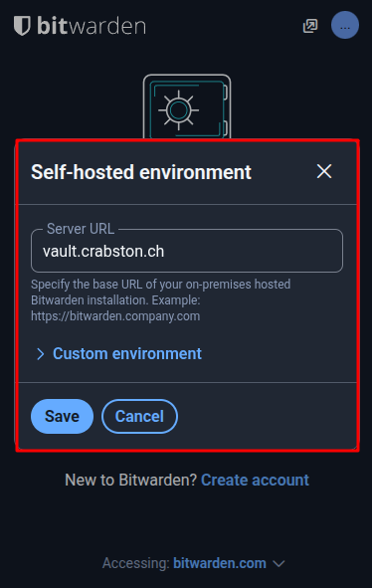Cancel the self-hosted environment changes

[x=139, y=416]
